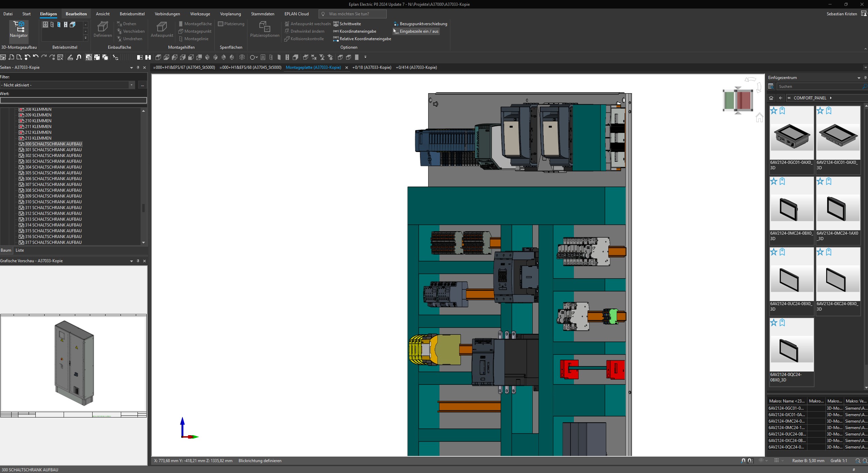Favorite the 6AV2124-0GC01-0AX0 macro star
The image size is (868, 473).
[774, 111]
